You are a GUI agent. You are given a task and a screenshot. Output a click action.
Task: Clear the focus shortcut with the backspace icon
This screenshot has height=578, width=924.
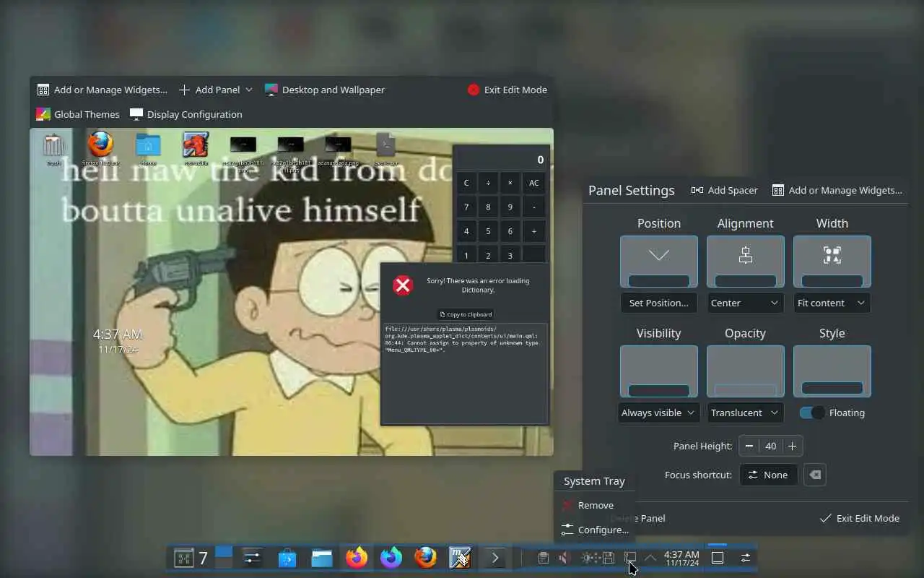click(x=814, y=475)
